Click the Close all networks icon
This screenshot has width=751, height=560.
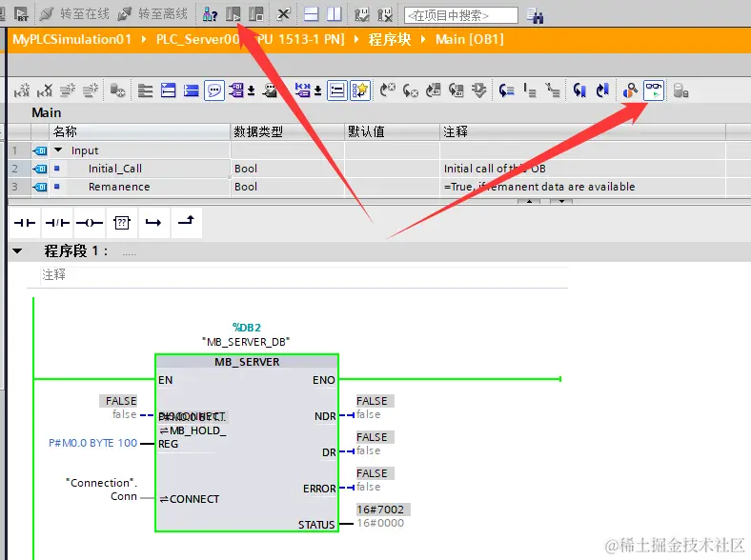click(192, 90)
